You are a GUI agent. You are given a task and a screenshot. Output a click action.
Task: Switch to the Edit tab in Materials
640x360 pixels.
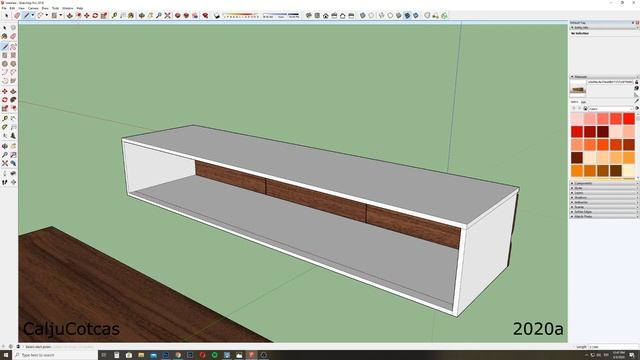[584, 102]
